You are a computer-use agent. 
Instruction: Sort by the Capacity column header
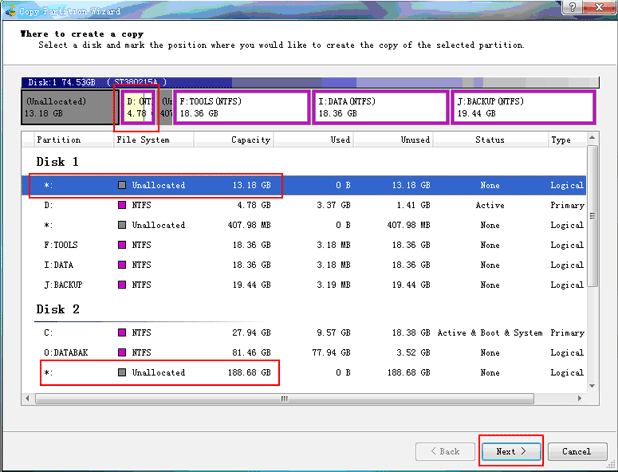click(x=234, y=140)
